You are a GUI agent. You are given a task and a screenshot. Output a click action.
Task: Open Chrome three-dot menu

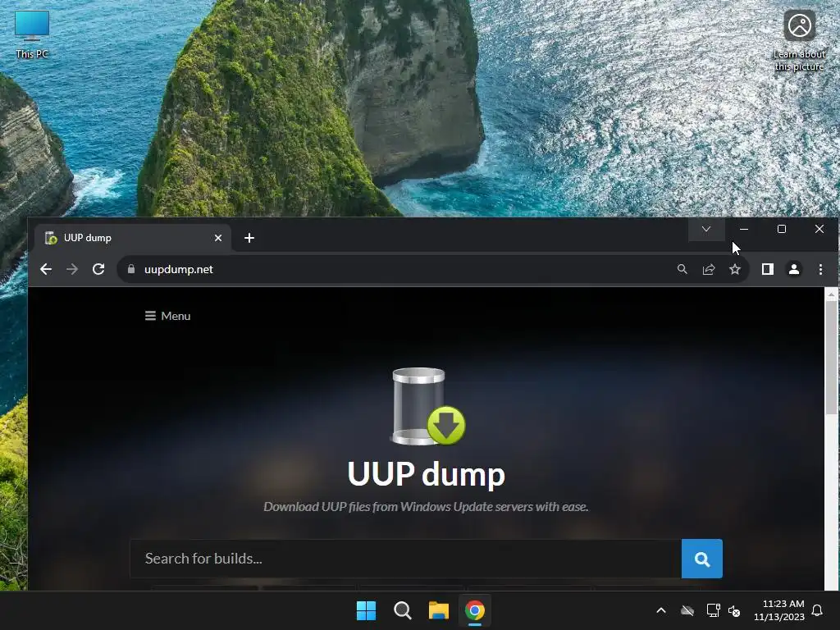pyautogui.click(x=820, y=269)
